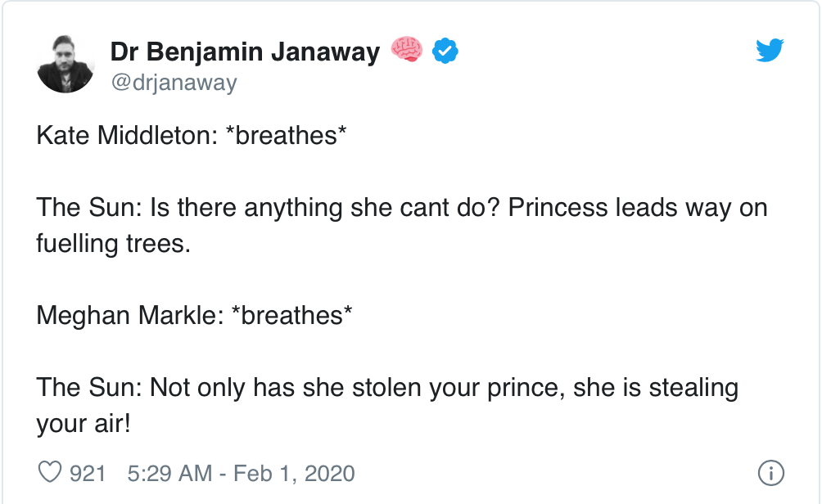Screen dimensions: 822x504
Task: Open Dr Benjamin Janaway's profile picture
Action: click(65, 64)
